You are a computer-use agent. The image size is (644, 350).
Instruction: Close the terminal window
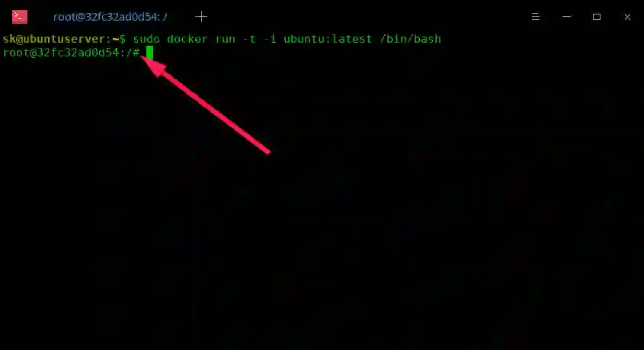tap(627, 17)
